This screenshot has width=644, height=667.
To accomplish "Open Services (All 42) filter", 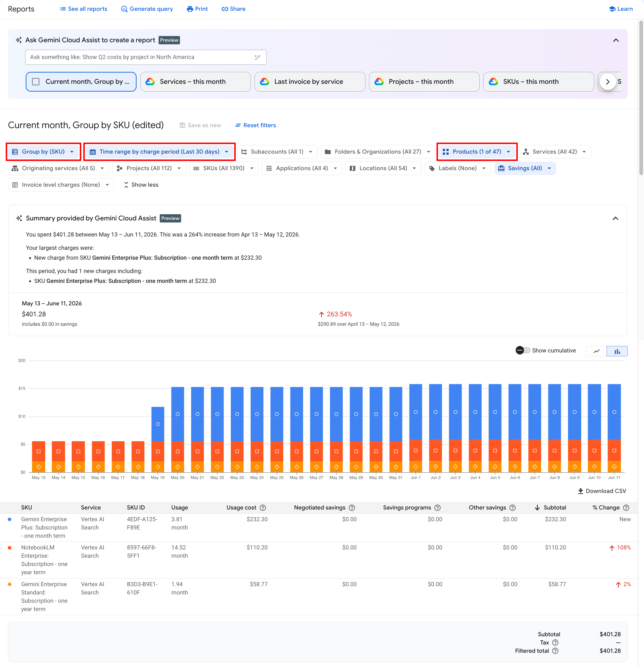I will tap(554, 152).
